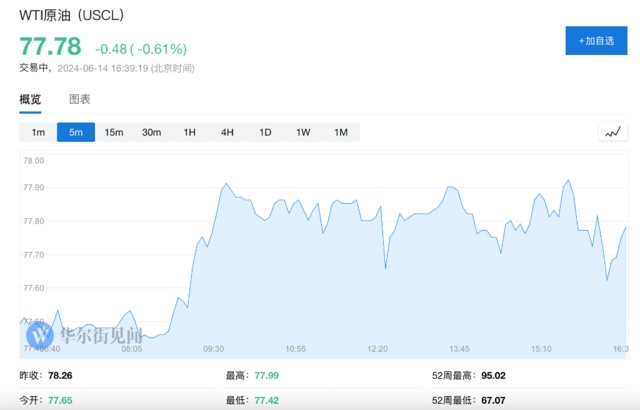Add WTI crude to watchlist with 加自选
Viewport: 640px width, 410px height.
coord(597,41)
